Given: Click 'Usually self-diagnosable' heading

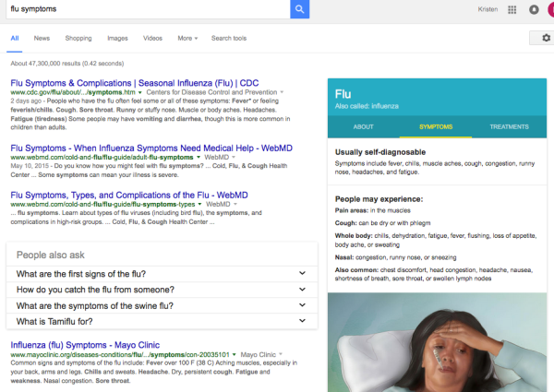Looking at the screenshot, I should (380, 152).
